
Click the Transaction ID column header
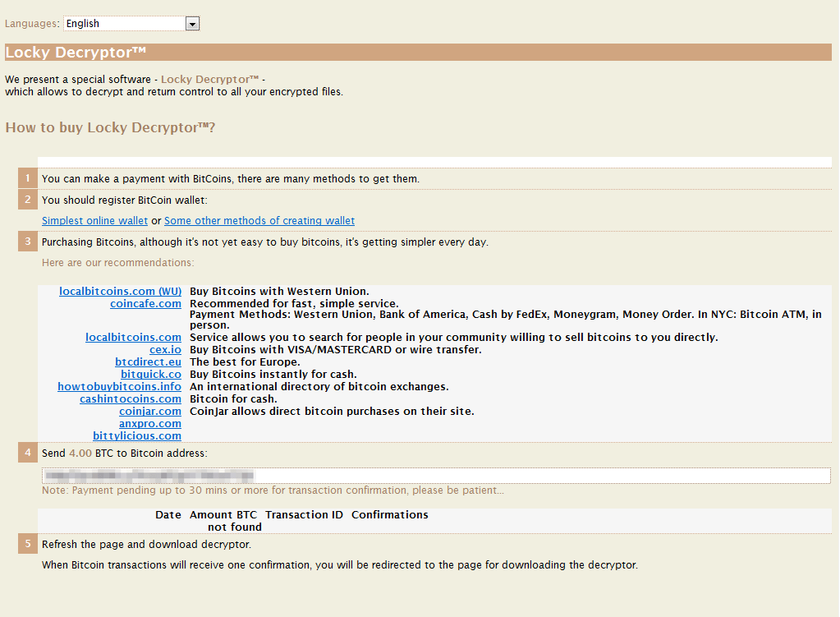(x=304, y=515)
